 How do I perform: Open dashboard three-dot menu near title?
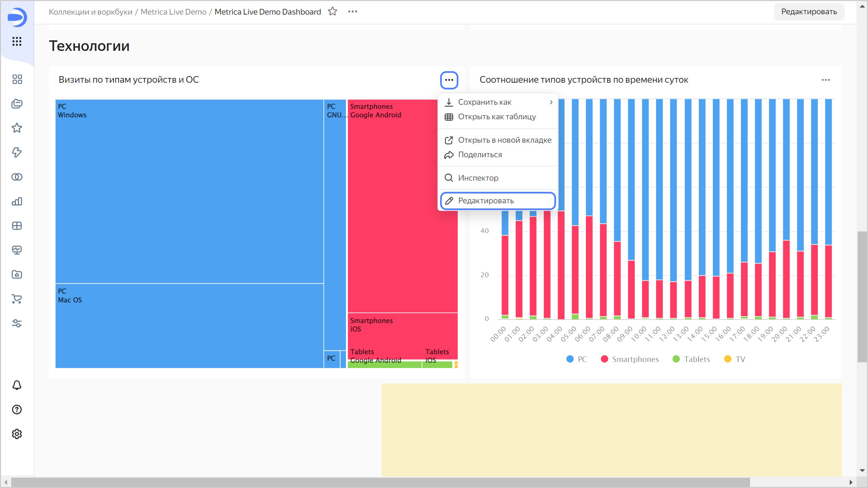click(x=353, y=12)
